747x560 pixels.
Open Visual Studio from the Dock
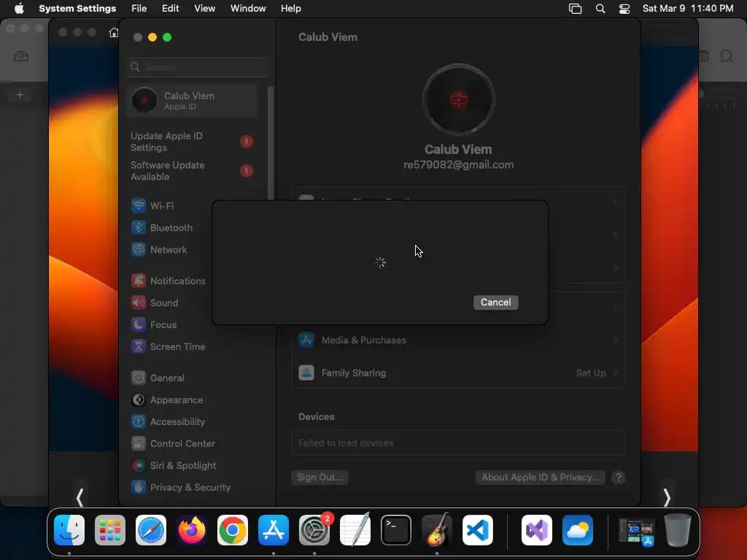537,530
